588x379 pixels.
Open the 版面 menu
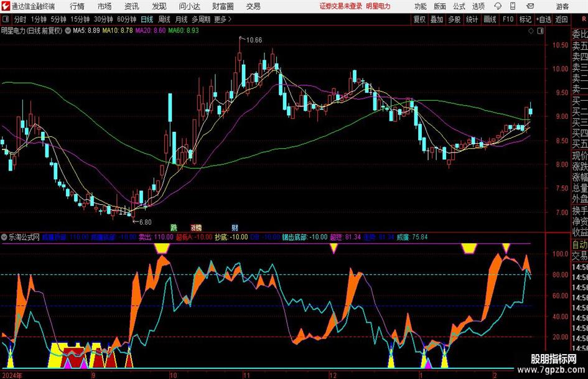click(439, 6)
